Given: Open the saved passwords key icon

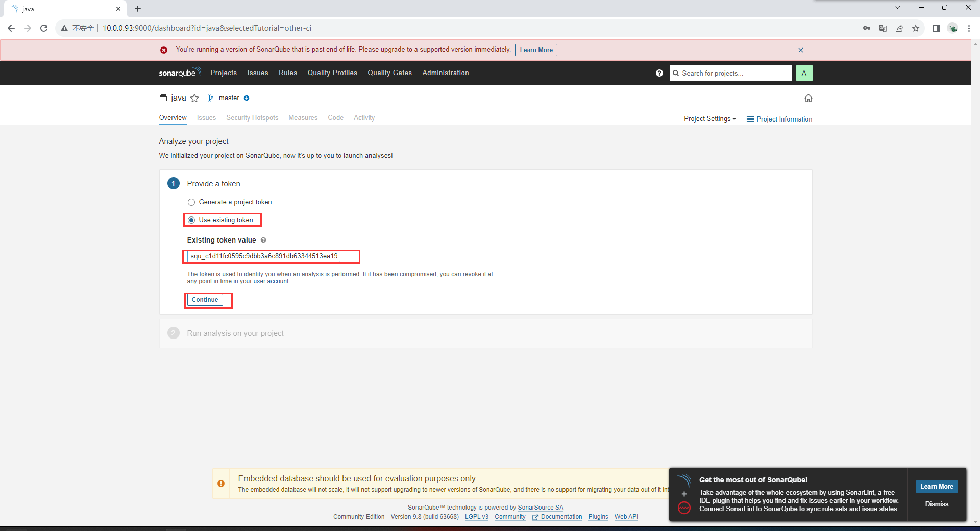Looking at the screenshot, I should pyautogui.click(x=867, y=28).
